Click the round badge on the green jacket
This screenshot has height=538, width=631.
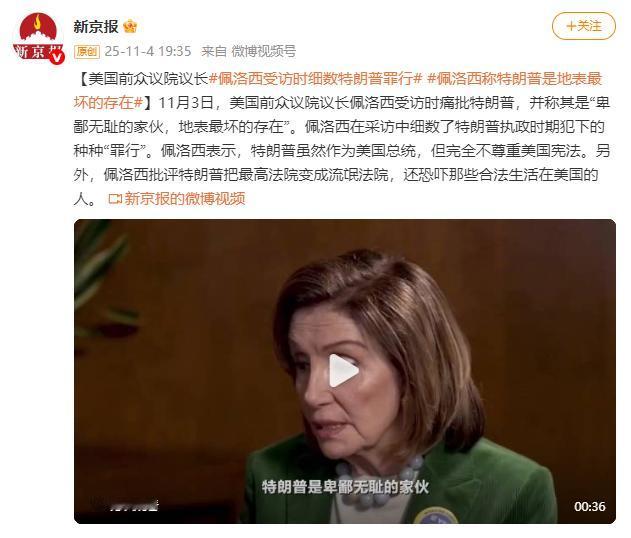coord(435,515)
